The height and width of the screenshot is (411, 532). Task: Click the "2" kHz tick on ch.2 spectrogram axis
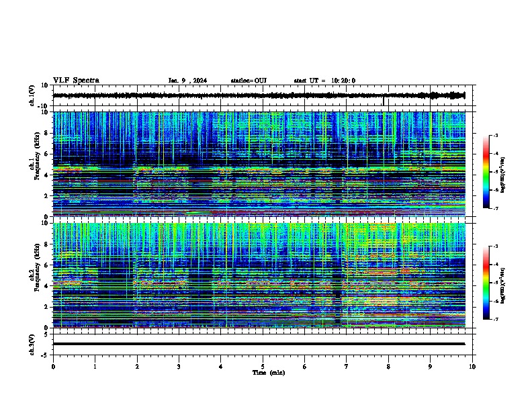46,307
